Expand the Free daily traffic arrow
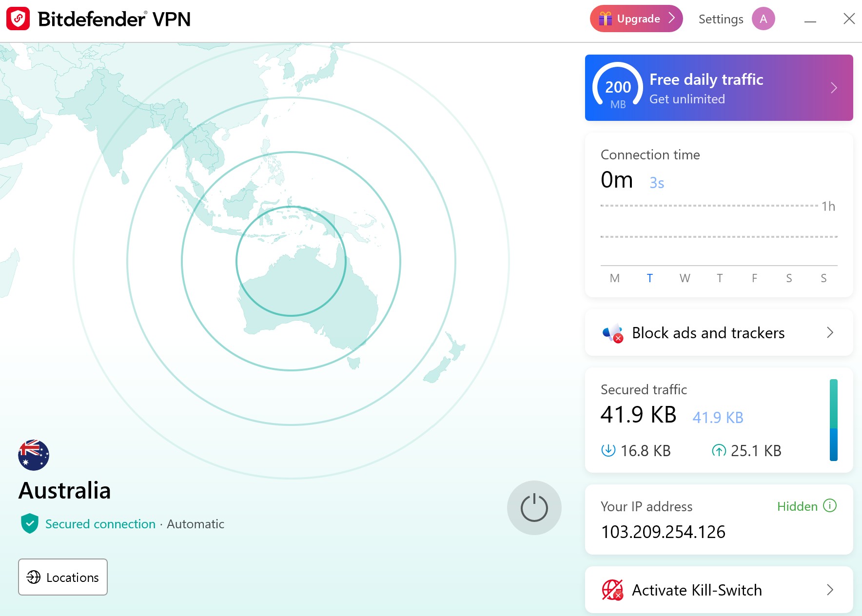 click(834, 88)
